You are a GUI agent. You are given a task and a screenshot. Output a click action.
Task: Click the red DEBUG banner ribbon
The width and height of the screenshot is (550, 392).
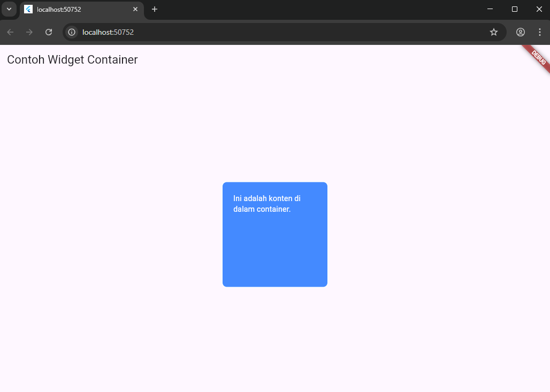(x=537, y=58)
